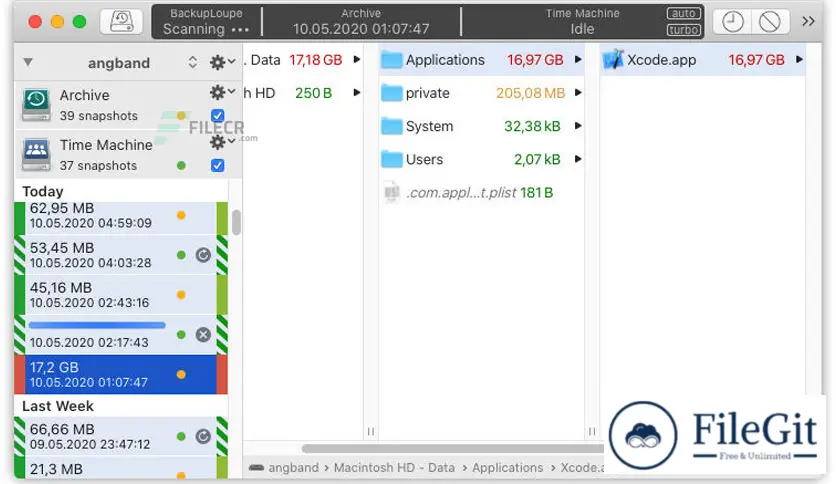Click the Applications folder icon

click(x=392, y=60)
